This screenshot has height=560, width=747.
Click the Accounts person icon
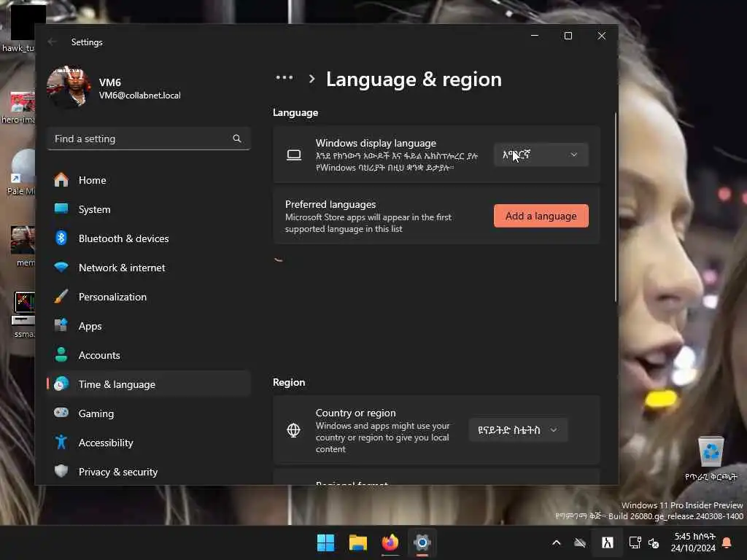(61, 355)
